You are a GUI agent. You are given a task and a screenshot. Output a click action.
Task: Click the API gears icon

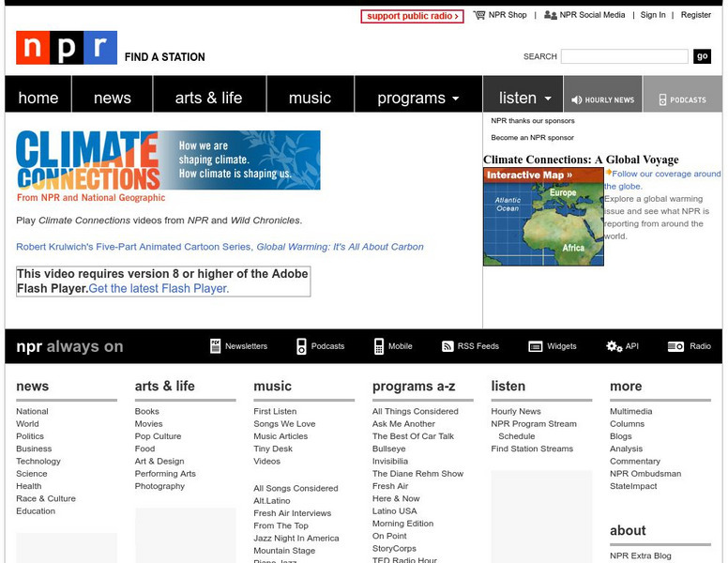point(614,346)
